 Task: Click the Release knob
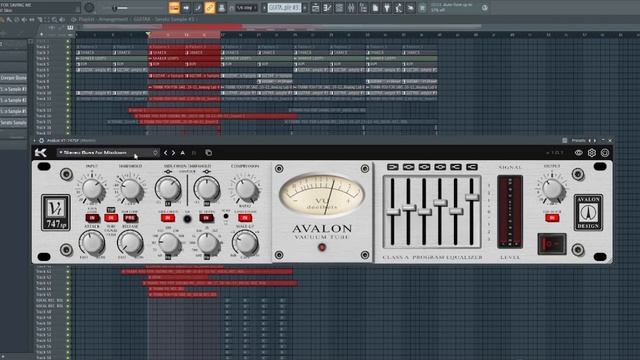click(130, 242)
